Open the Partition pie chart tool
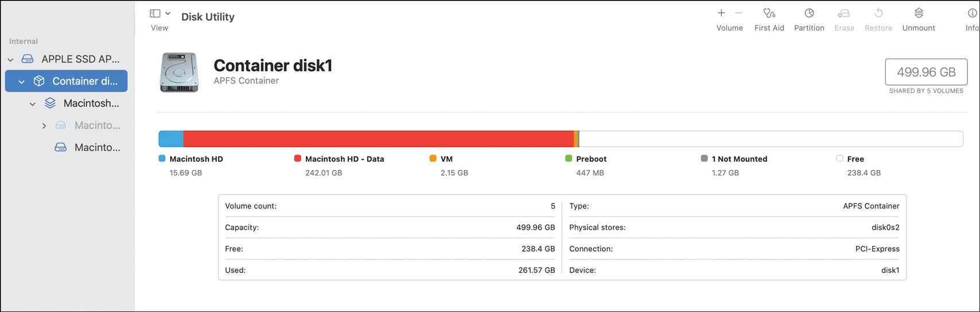The width and height of the screenshot is (980, 312). pos(809,13)
